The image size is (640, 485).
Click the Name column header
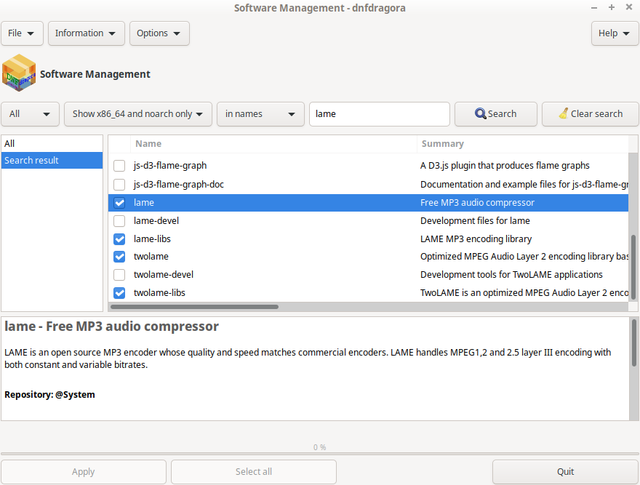(x=273, y=144)
